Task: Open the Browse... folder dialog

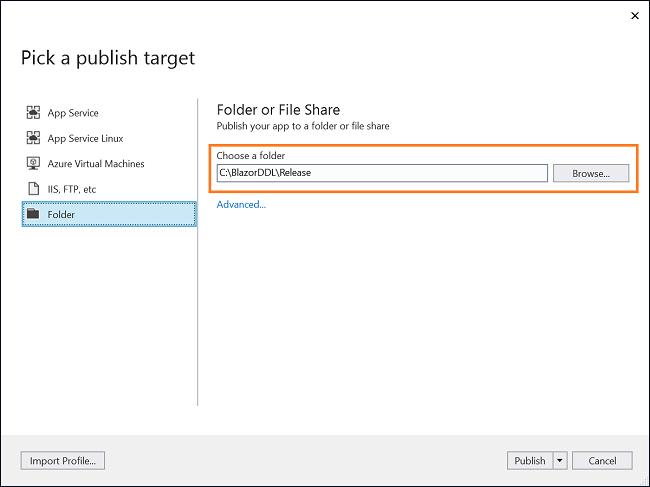Action: [x=591, y=173]
